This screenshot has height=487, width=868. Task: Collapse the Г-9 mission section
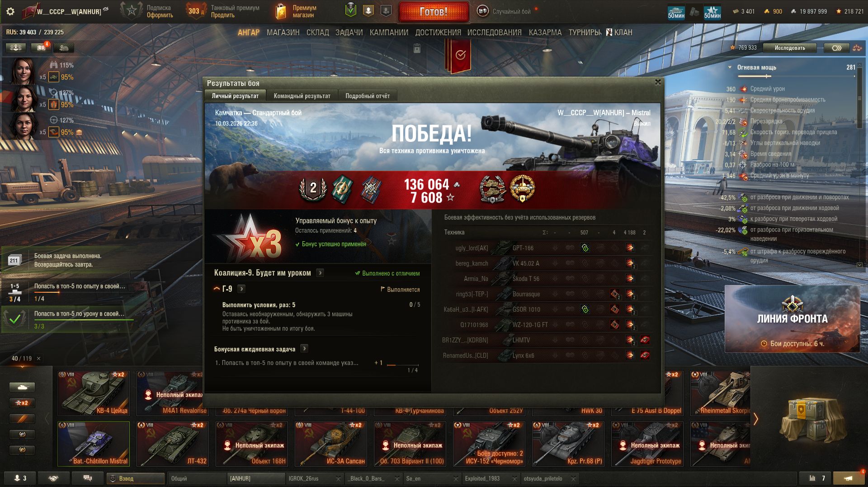tap(217, 289)
